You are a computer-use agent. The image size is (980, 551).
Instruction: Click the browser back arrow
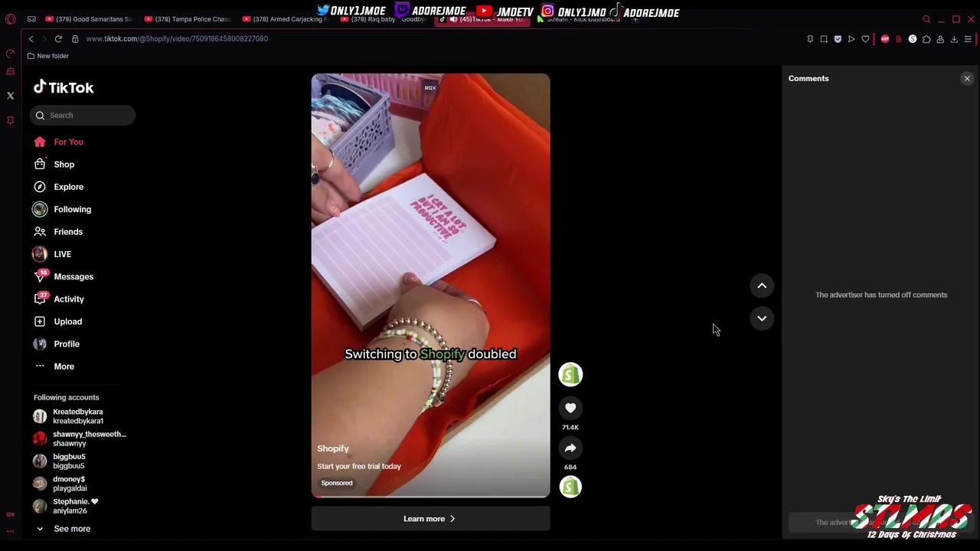31,39
